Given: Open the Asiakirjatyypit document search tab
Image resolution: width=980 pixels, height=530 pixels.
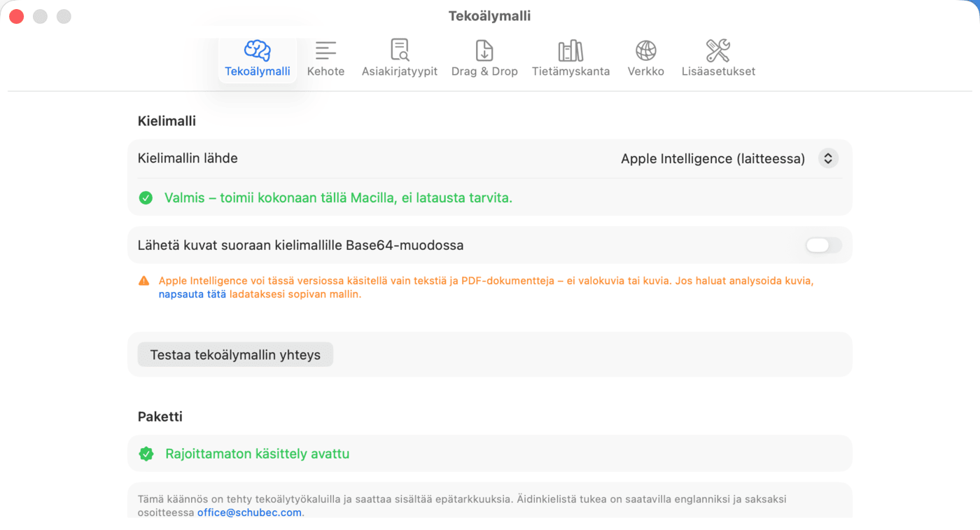Looking at the screenshot, I should click(x=400, y=59).
